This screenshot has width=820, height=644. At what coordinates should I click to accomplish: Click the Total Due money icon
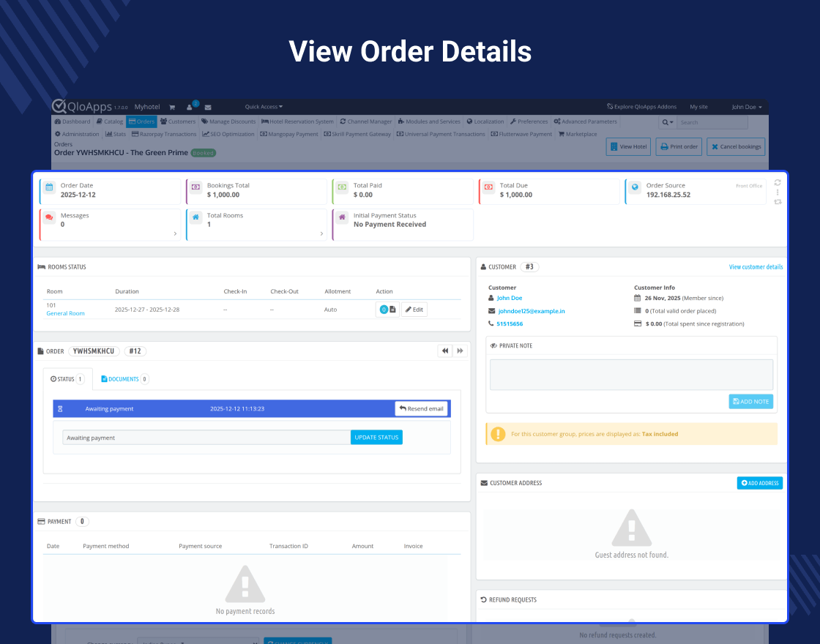tap(488, 187)
